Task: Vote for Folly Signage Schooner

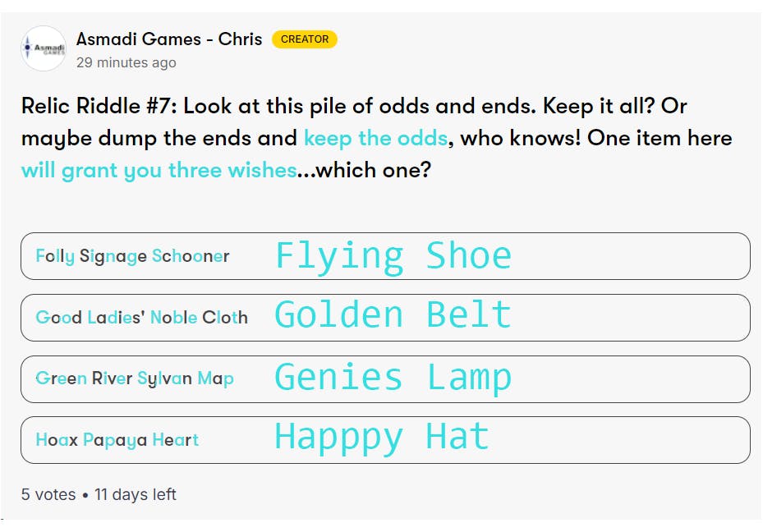Action: point(132,256)
